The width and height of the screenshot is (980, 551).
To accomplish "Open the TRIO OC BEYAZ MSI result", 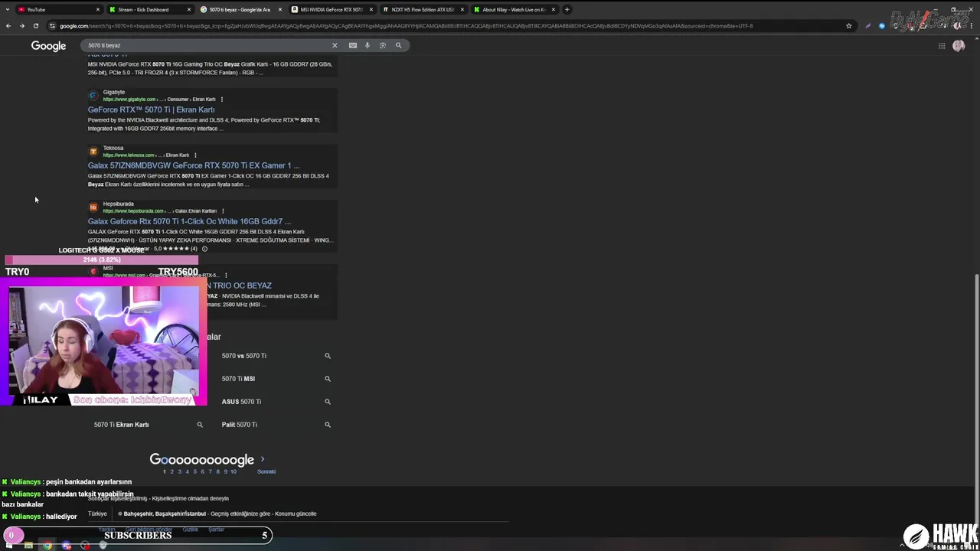I will pyautogui.click(x=240, y=285).
